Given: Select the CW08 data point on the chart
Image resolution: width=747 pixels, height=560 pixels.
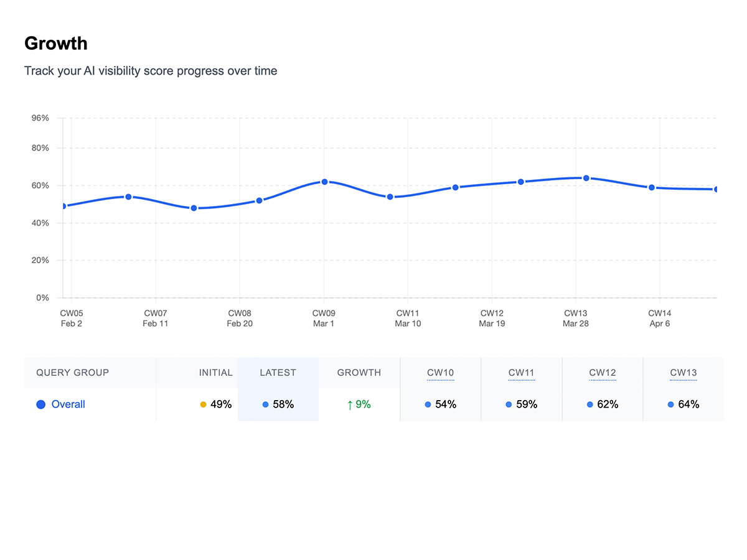Looking at the screenshot, I should pos(258,200).
